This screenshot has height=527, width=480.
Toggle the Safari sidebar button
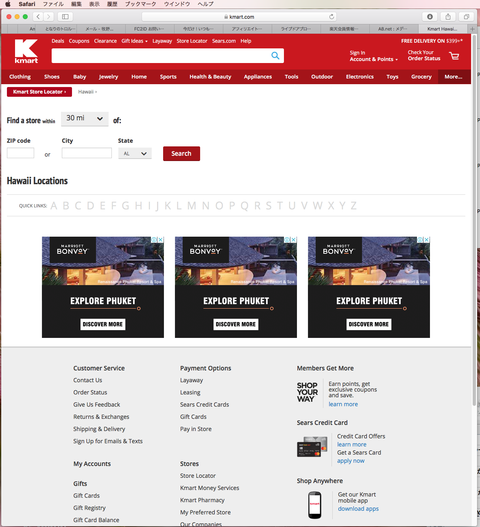(x=65, y=16)
